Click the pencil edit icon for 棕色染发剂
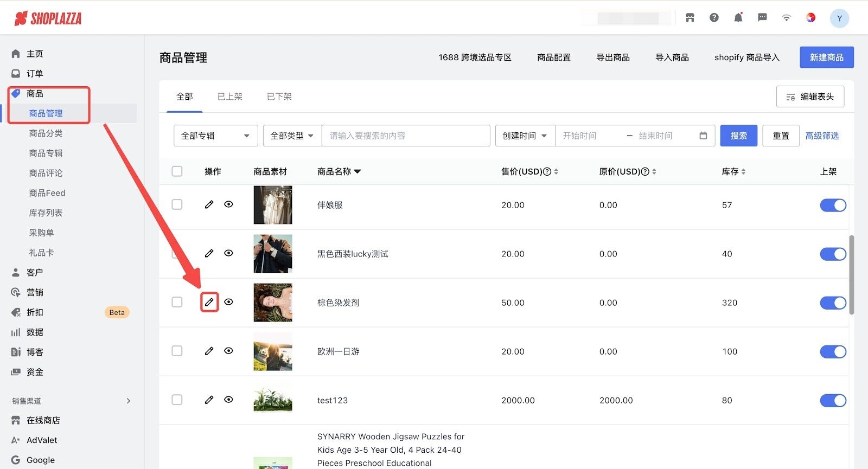 pos(209,302)
